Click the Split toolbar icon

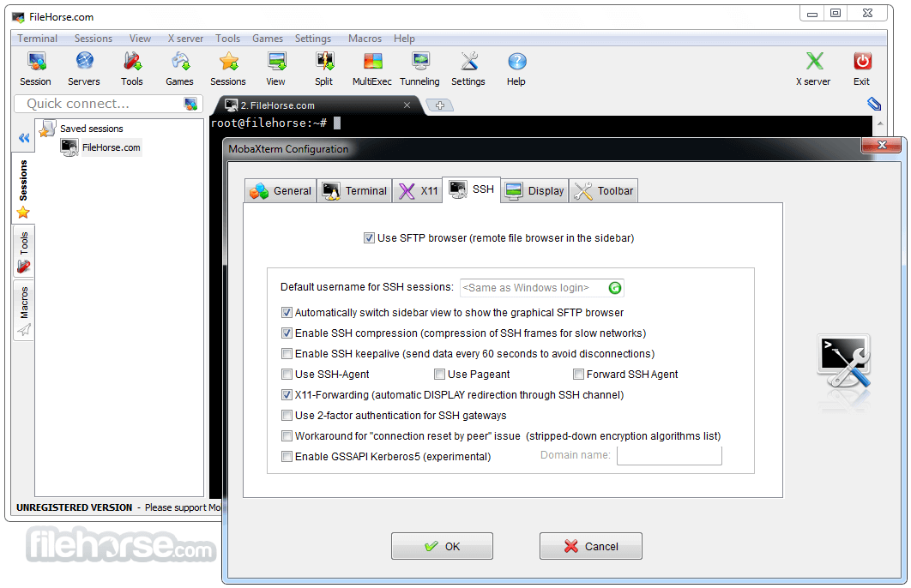323,69
